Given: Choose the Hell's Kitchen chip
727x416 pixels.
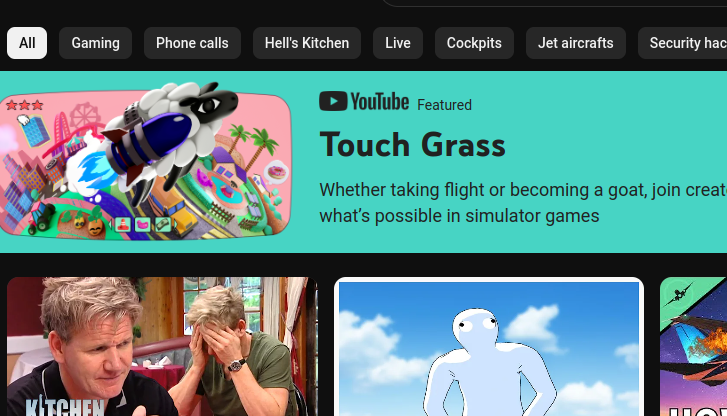Looking at the screenshot, I should 307,43.
